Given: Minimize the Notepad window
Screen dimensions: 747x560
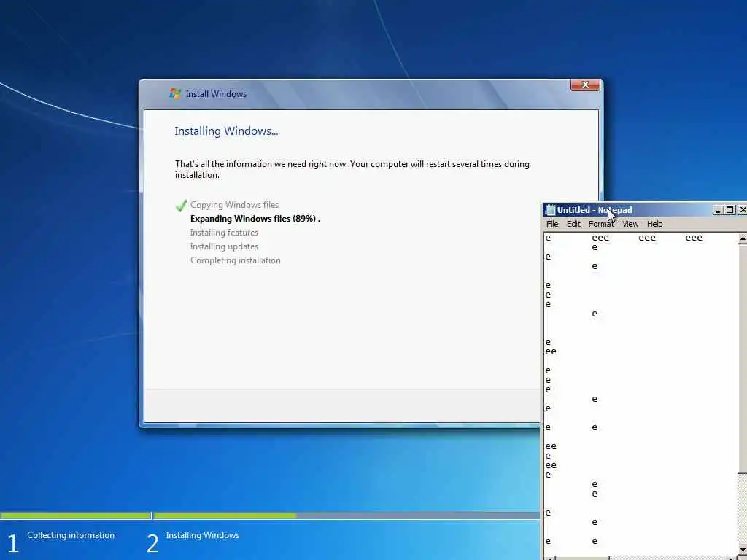Looking at the screenshot, I should click(718, 210).
